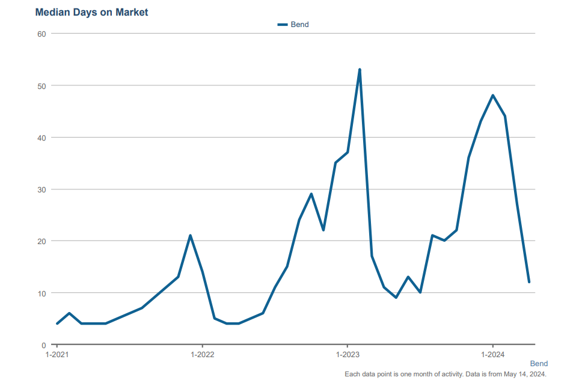This screenshot has width=588, height=380.
Task: Click the first data point at 1-2021
Action: 57,323
